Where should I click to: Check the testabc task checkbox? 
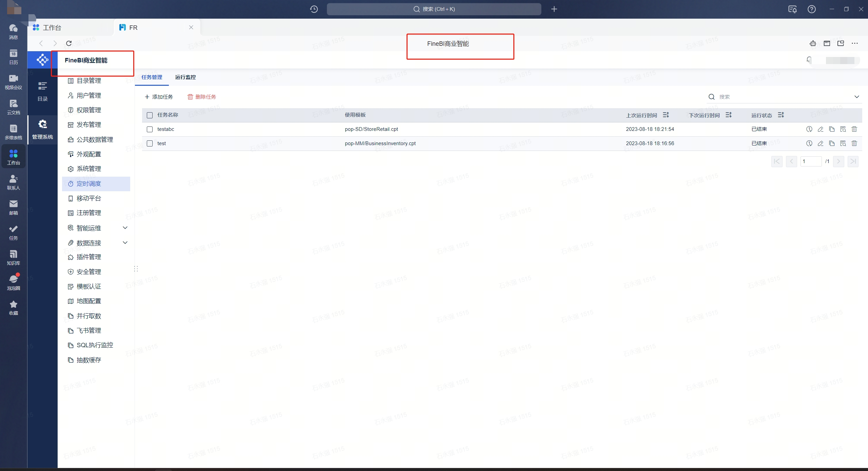click(150, 129)
